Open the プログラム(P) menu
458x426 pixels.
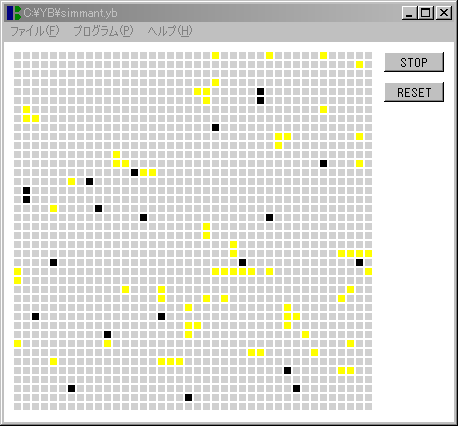(x=103, y=31)
